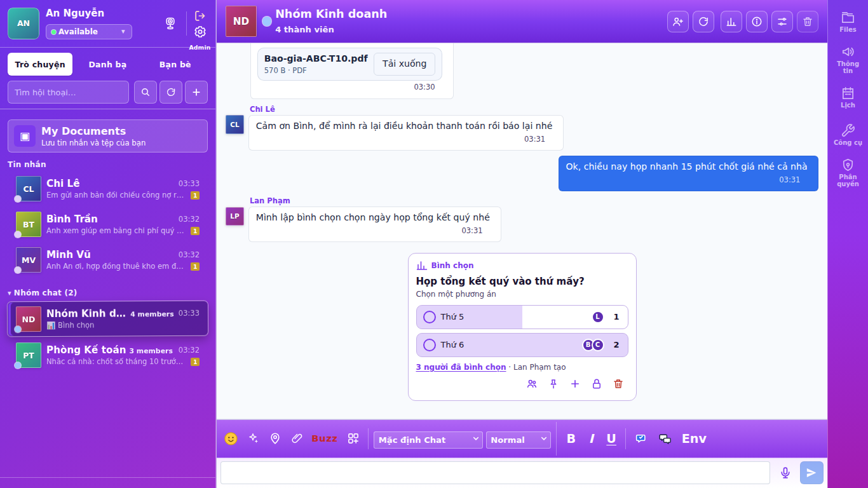Create a poll from header chart icon
The image size is (868, 488).
click(x=731, y=22)
